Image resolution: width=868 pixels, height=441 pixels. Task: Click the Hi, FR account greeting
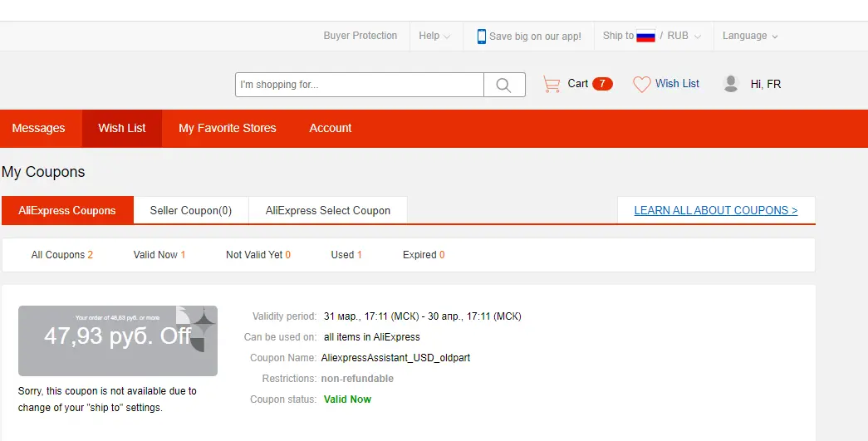pos(766,84)
